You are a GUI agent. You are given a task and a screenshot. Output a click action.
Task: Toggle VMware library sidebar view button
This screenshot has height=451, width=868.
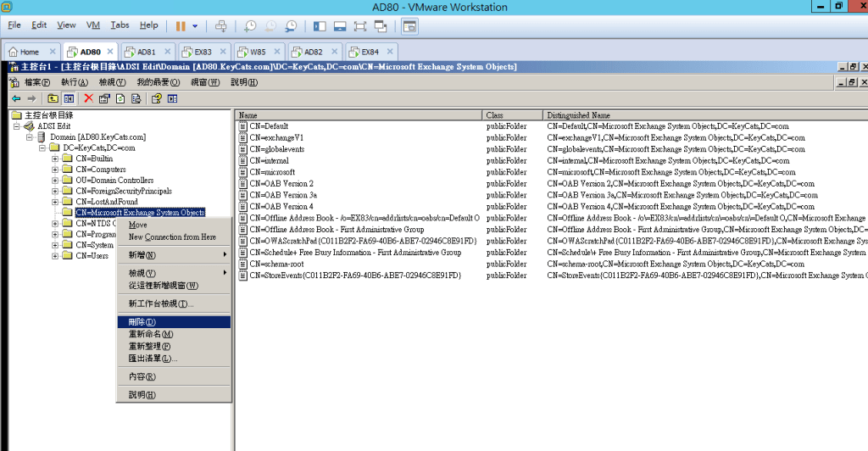click(319, 26)
